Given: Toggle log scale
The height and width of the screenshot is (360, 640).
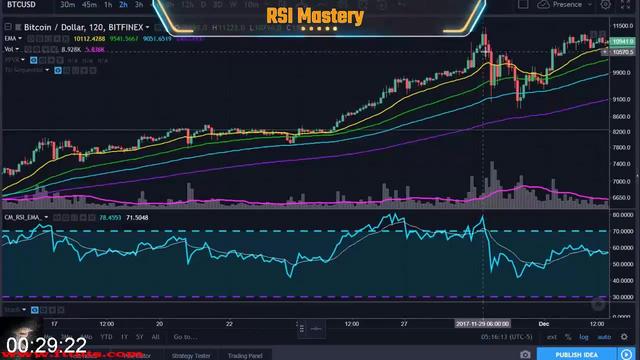Looking at the screenshot, I should pos(584,337).
